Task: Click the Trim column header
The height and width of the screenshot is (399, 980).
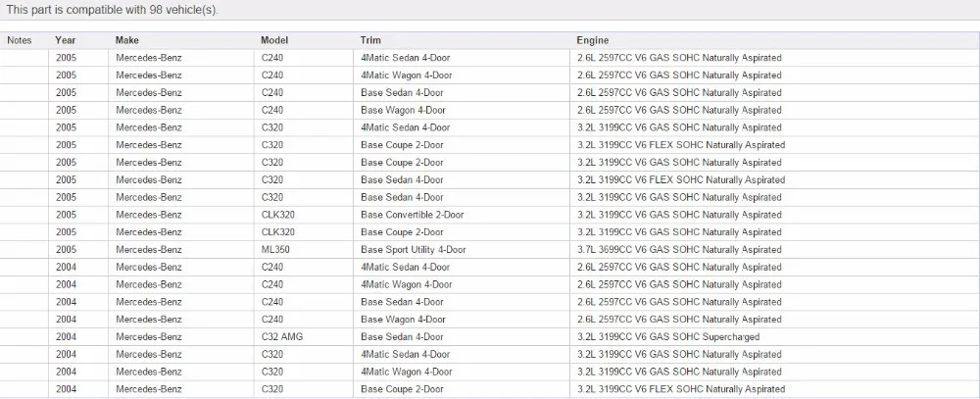Action: pos(370,40)
